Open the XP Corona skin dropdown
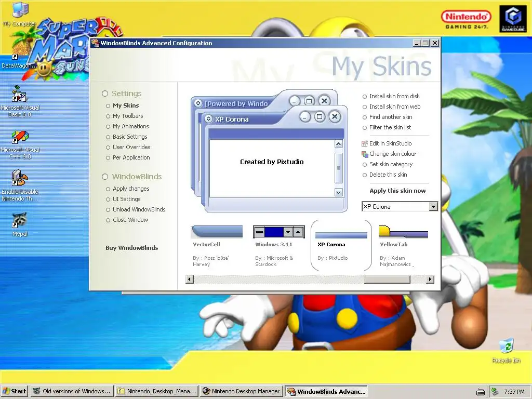Screen dimensions: 532x399 (x=433, y=206)
